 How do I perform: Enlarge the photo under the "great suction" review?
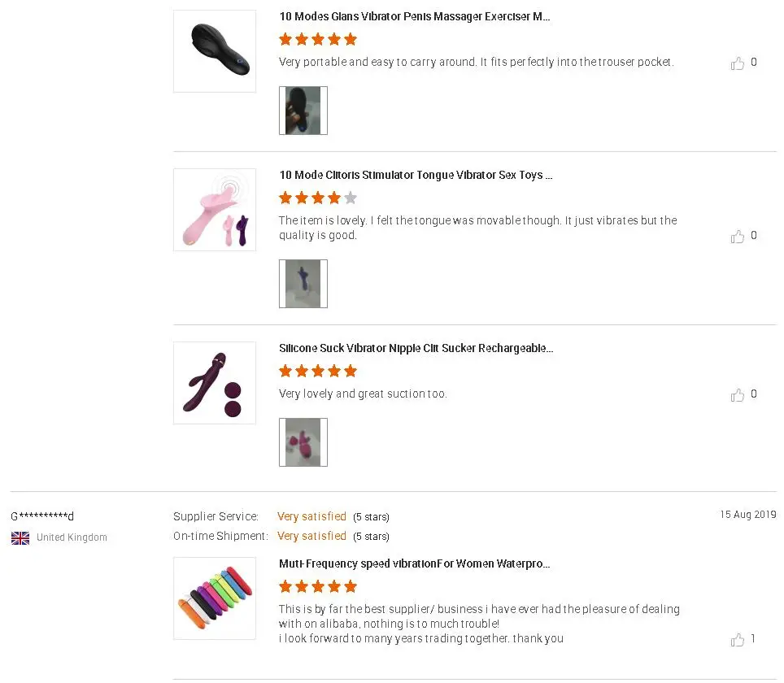pos(303,442)
